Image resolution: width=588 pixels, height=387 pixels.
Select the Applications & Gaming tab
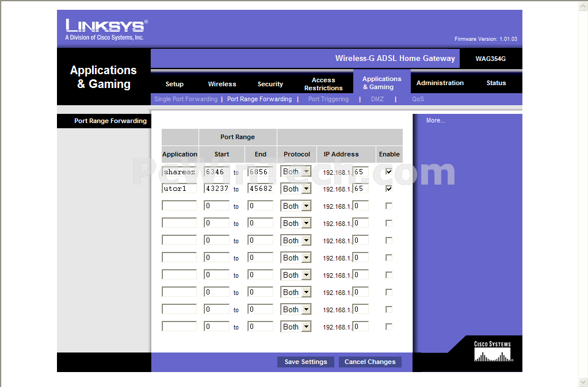[x=382, y=83]
